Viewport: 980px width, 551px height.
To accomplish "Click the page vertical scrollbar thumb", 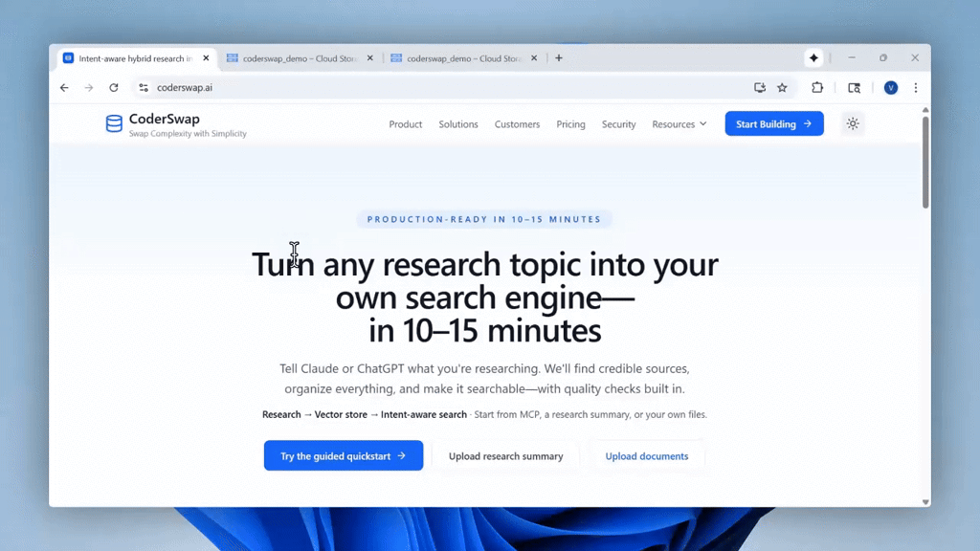I will pyautogui.click(x=925, y=163).
